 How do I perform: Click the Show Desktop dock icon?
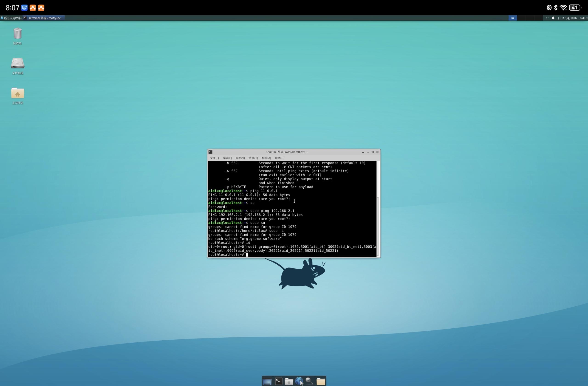[x=267, y=381]
